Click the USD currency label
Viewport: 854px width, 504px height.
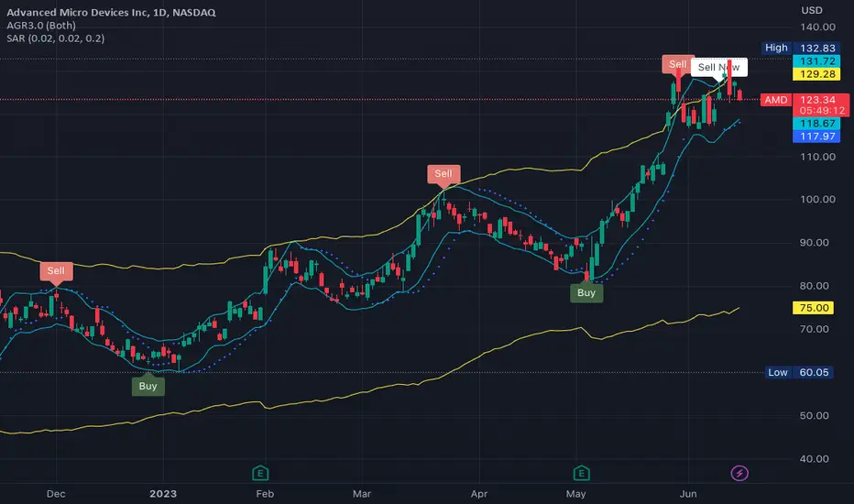(x=812, y=10)
